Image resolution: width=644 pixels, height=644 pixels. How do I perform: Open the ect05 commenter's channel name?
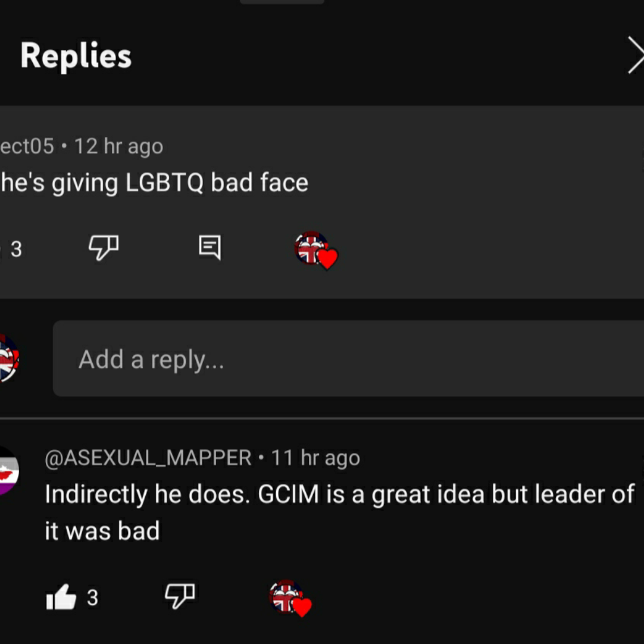coord(27,146)
